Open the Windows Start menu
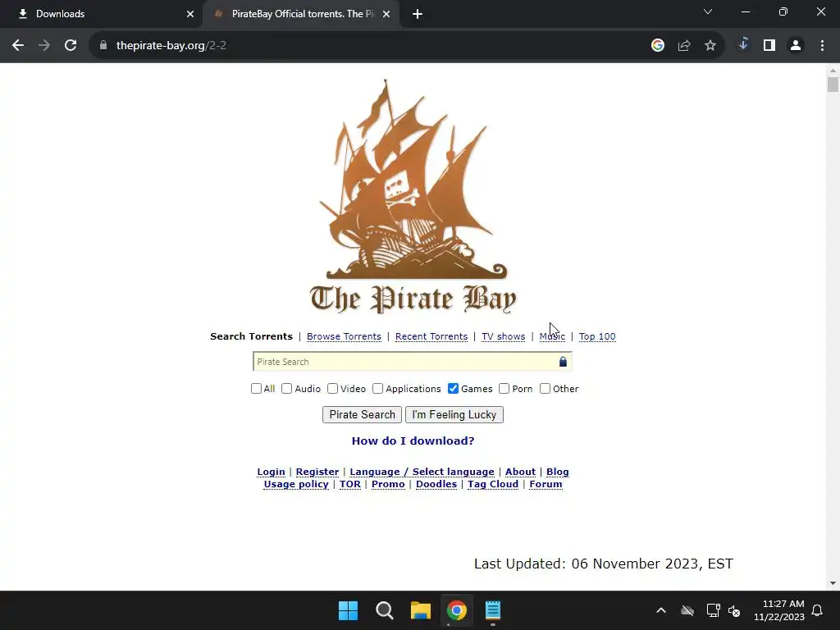Screen dimensions: 840x630 (x=348, y=610)
